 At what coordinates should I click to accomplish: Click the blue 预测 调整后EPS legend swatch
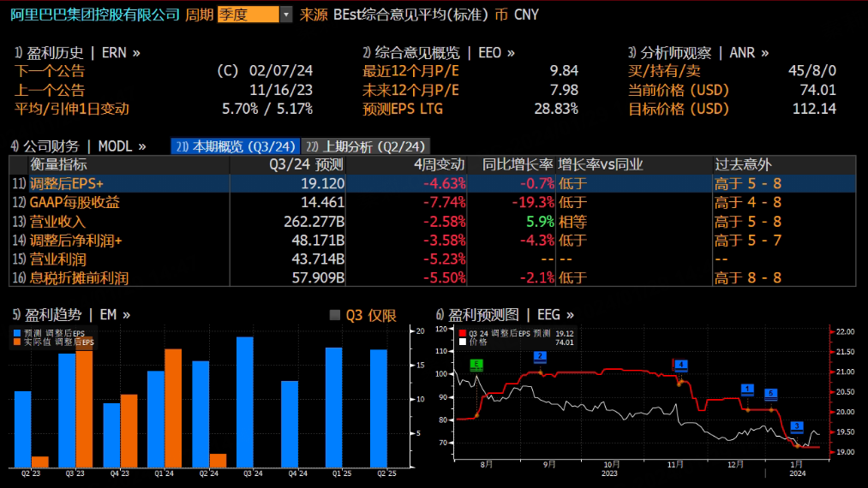coord(17,333)
